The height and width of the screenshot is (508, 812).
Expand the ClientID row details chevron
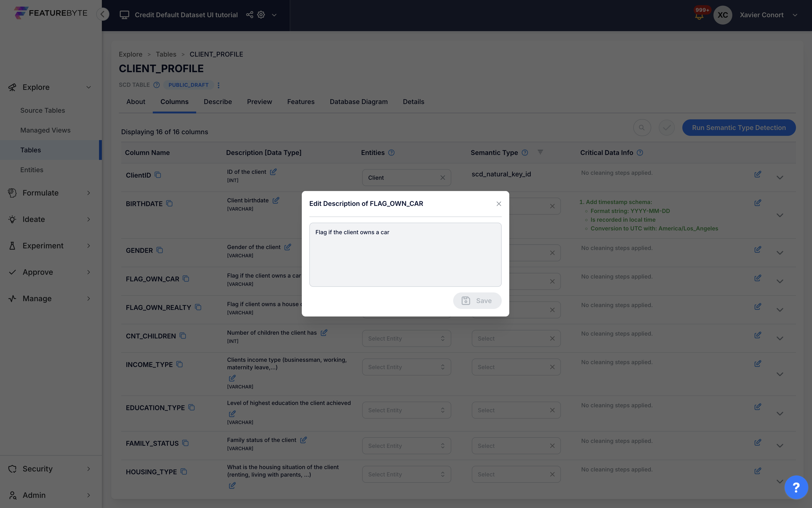tap(780, 178)
